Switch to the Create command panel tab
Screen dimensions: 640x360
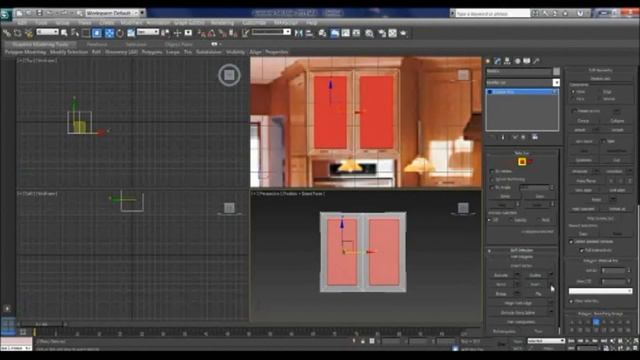(x=488, y=61)
